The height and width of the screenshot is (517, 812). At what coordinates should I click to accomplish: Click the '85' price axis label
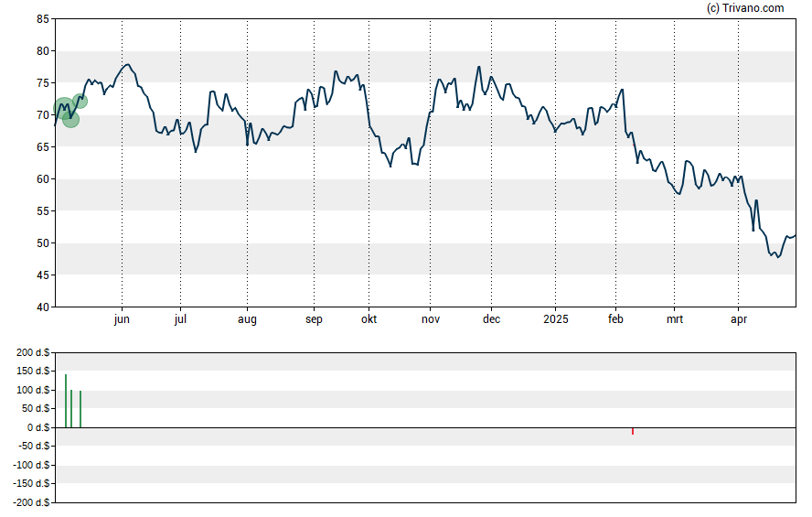pyautogui.click(x=43, y=19)
